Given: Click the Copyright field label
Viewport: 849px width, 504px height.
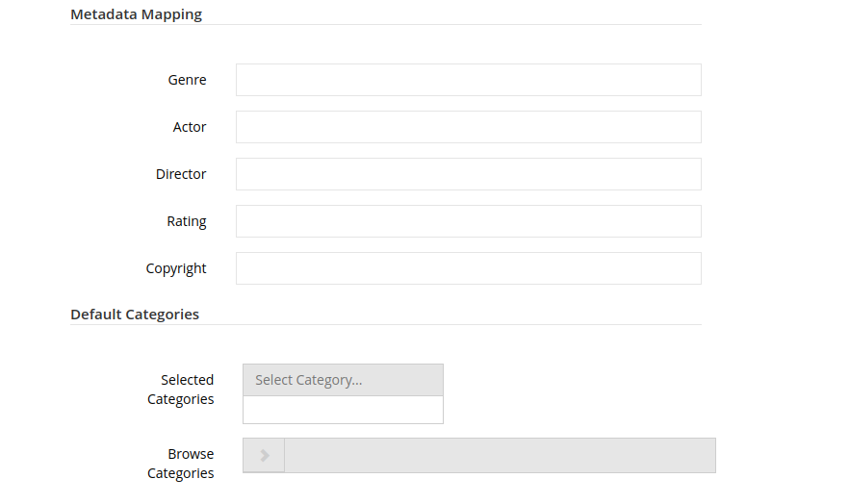Looking at the screenshot, I should click(x=176, y=268).
